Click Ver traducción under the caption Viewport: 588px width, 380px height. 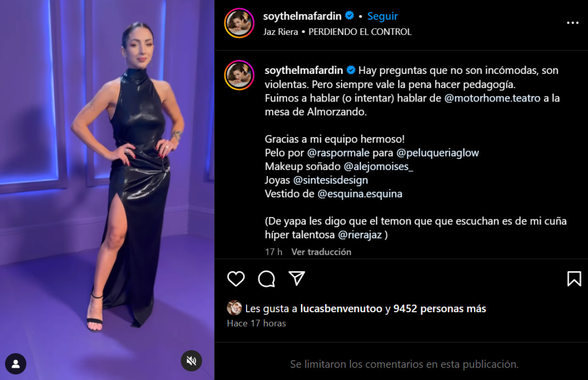point(321,252)
